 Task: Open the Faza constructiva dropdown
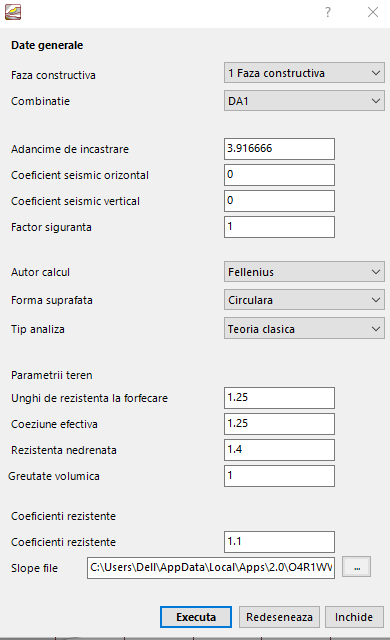(304, 73)
